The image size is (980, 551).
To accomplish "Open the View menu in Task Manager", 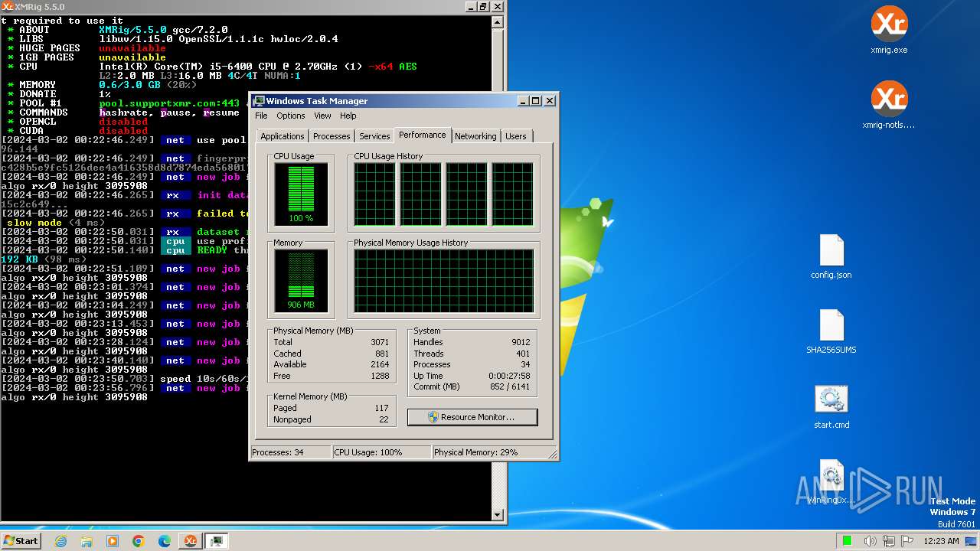I will 322,116.
